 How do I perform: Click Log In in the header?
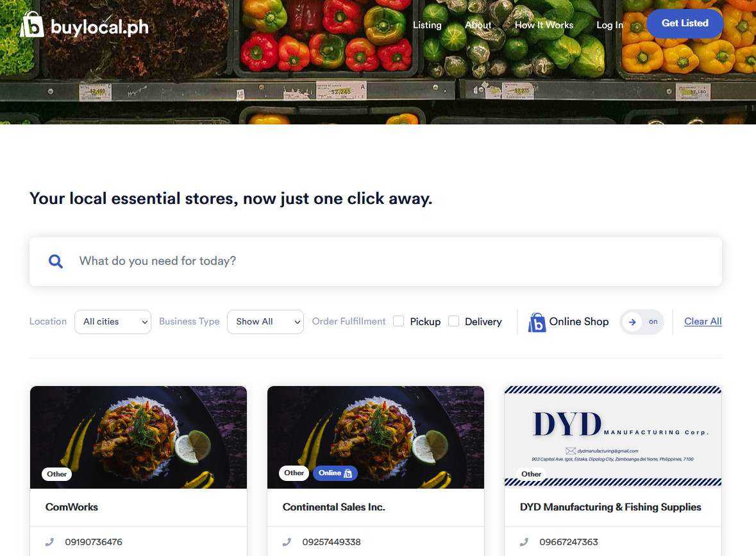(x=610, y=25)
